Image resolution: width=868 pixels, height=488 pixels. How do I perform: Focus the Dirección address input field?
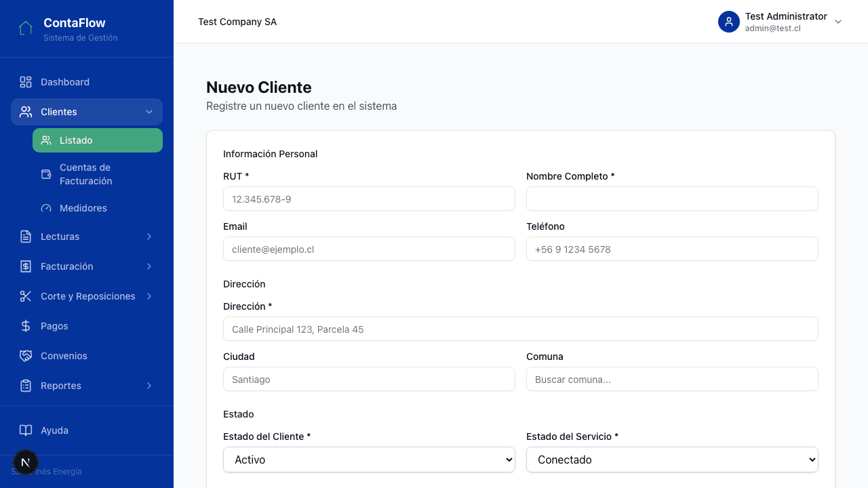point(521,329)
